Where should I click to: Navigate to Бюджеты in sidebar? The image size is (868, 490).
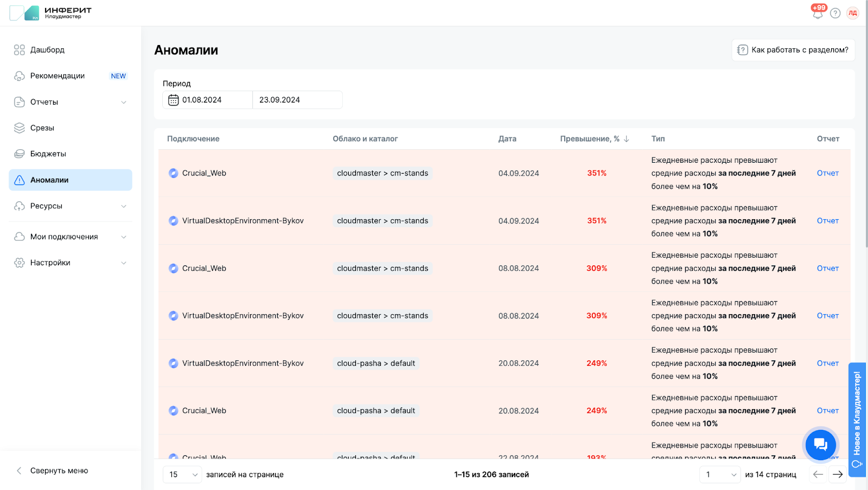[x=48, y=154]
